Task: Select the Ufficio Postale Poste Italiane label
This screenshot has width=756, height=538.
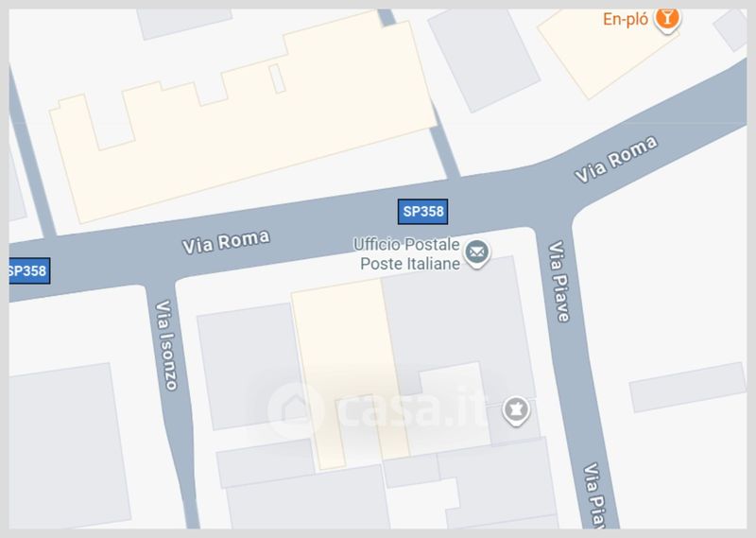Action: [407, 253]
